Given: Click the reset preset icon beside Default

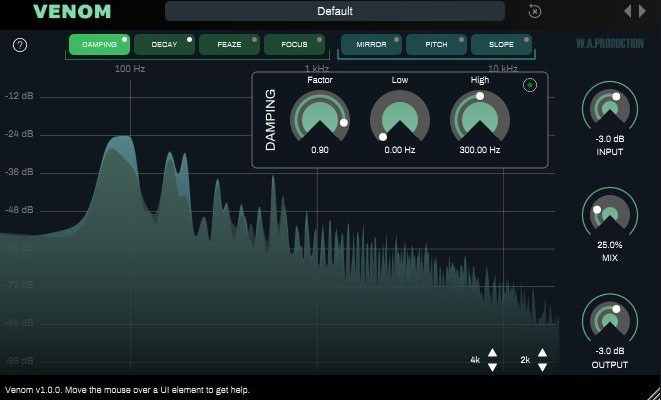Looking at the screenshot, I should click(535, 11).
